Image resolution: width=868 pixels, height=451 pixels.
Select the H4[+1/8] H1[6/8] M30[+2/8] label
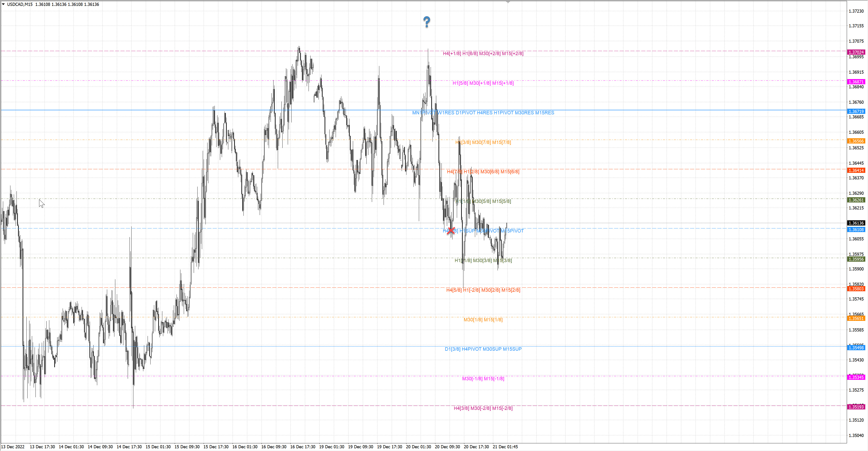tap(483, 54)
